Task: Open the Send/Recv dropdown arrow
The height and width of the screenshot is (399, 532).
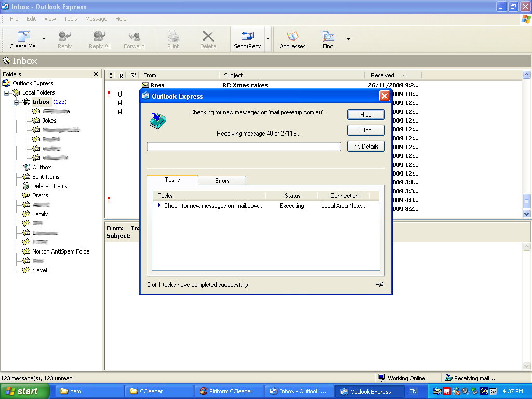Action: (268, 39)
